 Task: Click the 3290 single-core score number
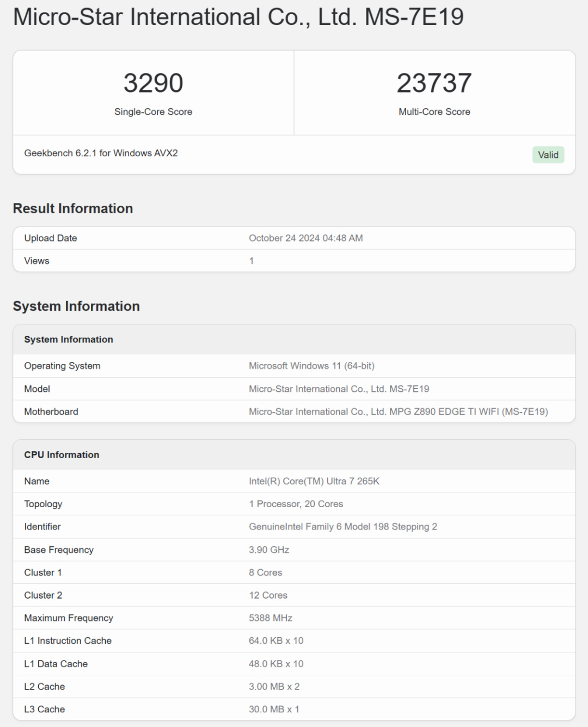pyautogui.click(x=153, y=83)
